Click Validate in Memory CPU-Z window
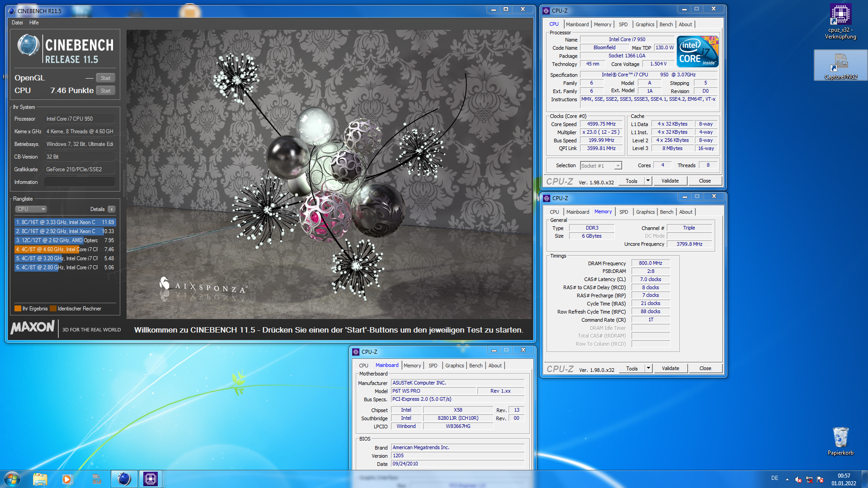Screen dimensions: 868x488 click(670, 368)
